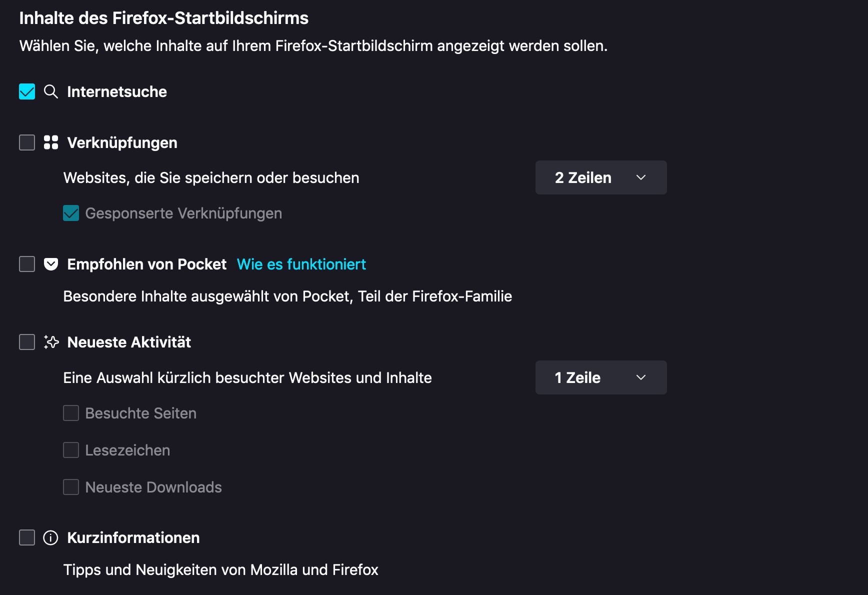Screen dimensions: 868x595
Task: Click the Pocket logo icon
Action: click(x=51, y=264)
